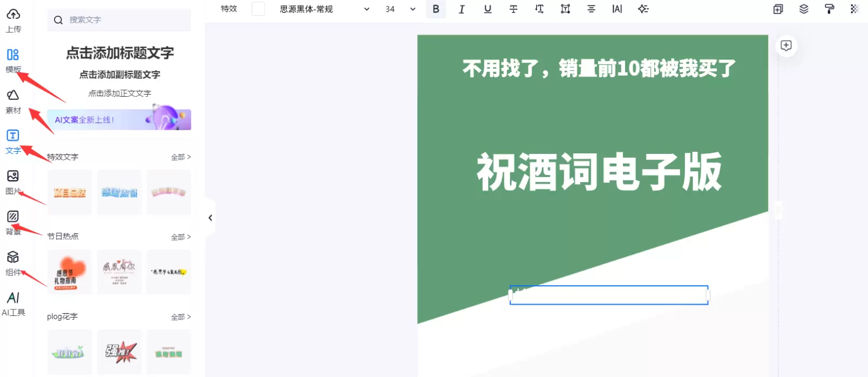This screenshot has height=377, width=868.
Task: Open the layers order icon
Action: [804, 9]
